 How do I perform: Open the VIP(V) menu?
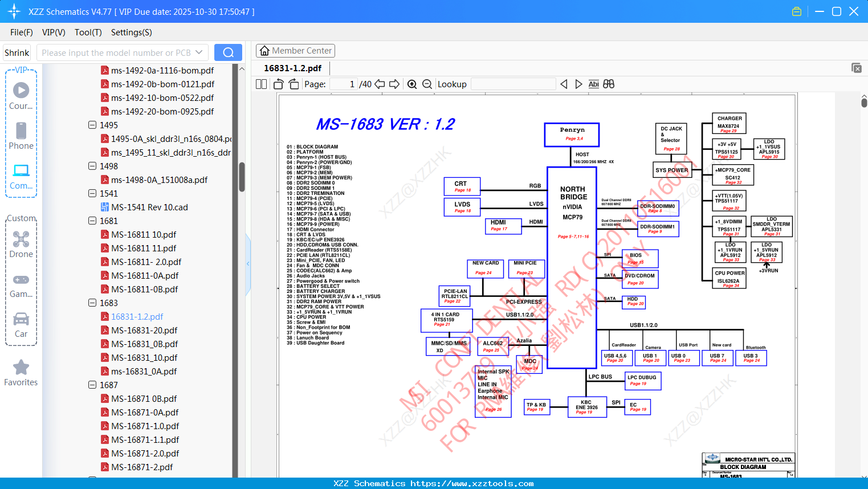tap(54, 32)
